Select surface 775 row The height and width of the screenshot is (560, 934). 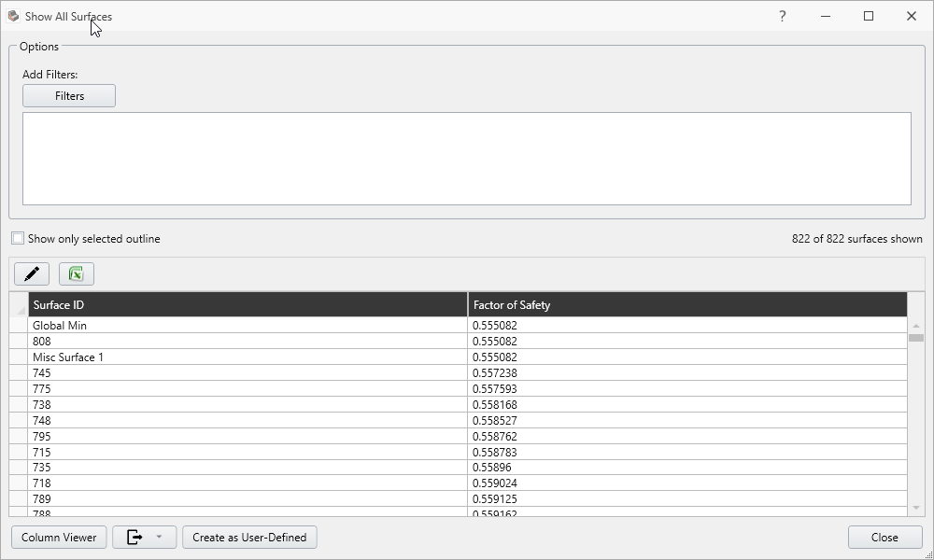coord(458,388)
